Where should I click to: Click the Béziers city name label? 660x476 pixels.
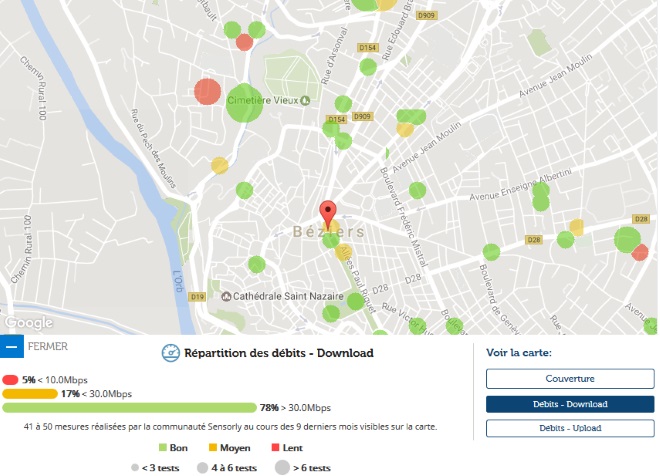click(329, 232)
